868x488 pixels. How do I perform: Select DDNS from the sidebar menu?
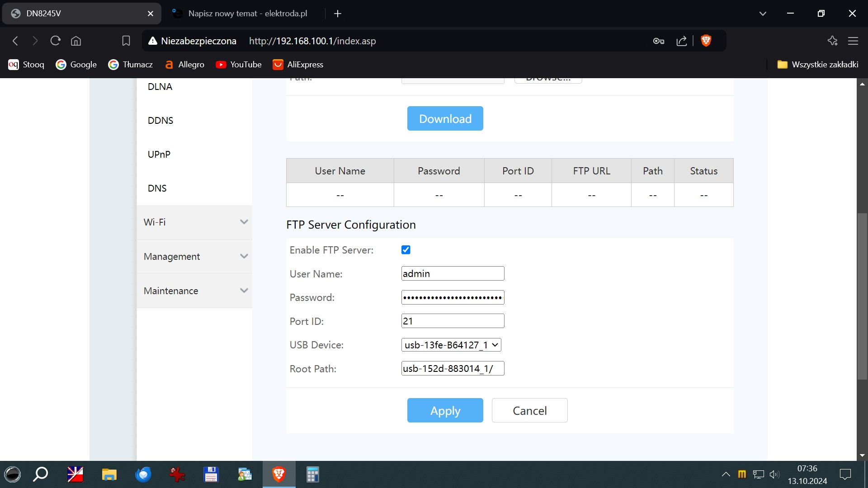(160, 120)
